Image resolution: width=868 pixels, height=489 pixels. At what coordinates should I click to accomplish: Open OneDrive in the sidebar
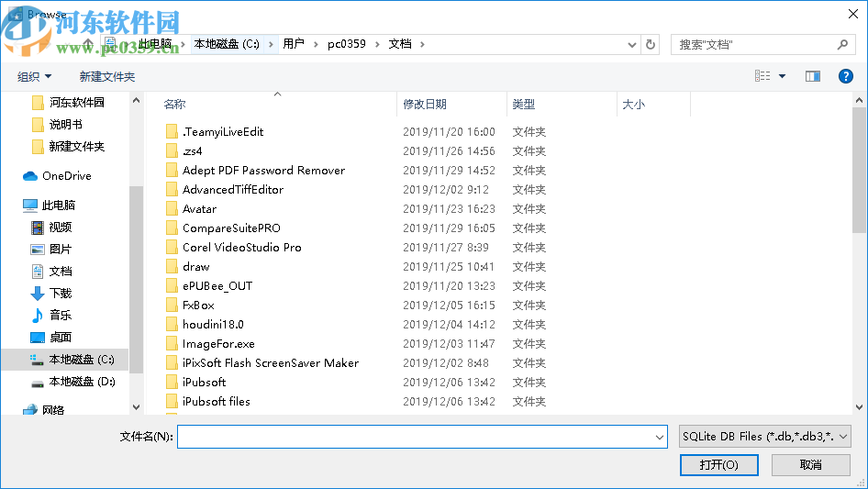point(57,176)
